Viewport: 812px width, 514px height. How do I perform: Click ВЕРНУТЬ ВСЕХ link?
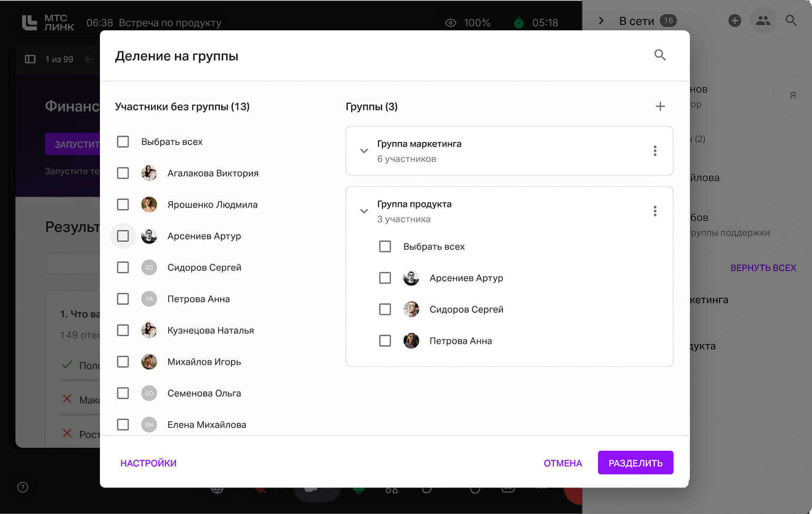[x=763, y=268]
